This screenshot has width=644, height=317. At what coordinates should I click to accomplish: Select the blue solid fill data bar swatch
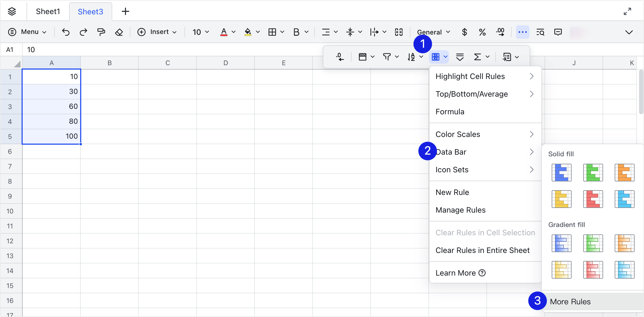click(x=562, y=173)
